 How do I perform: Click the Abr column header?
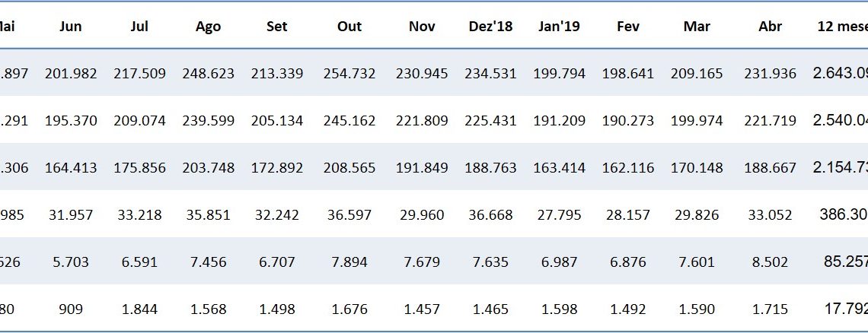[771, 27]
